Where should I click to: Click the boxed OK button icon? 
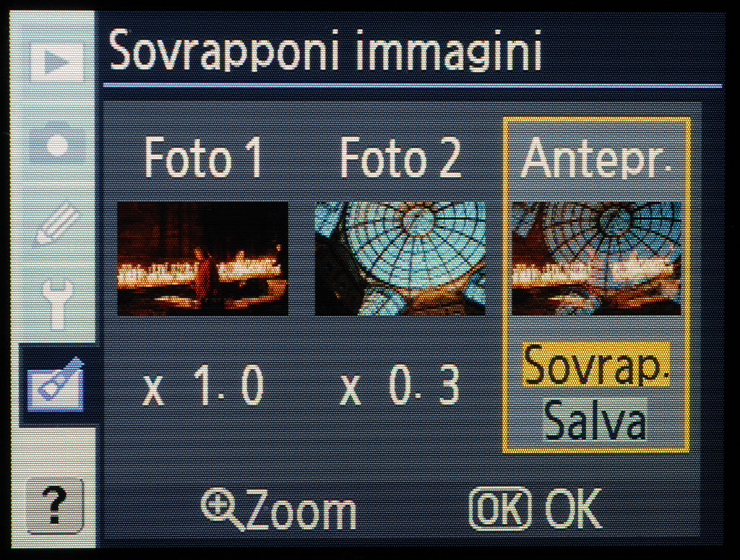(500, 509)
